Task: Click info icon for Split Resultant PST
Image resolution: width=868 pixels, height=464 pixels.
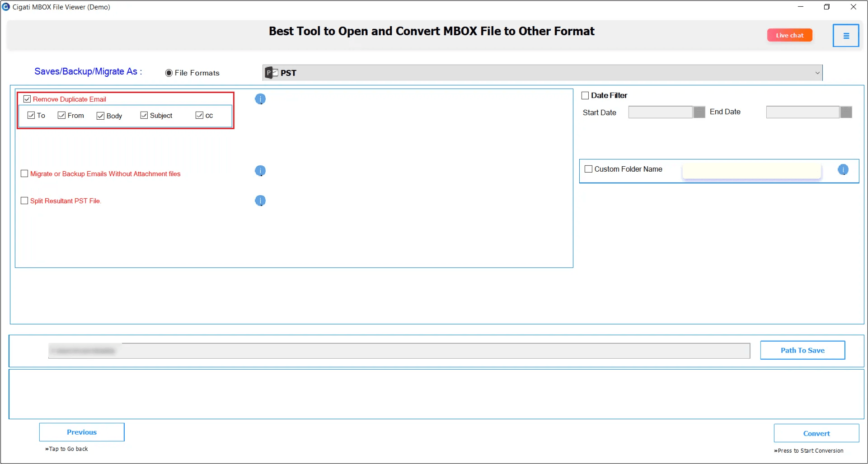Action: [x=260, y=201]
